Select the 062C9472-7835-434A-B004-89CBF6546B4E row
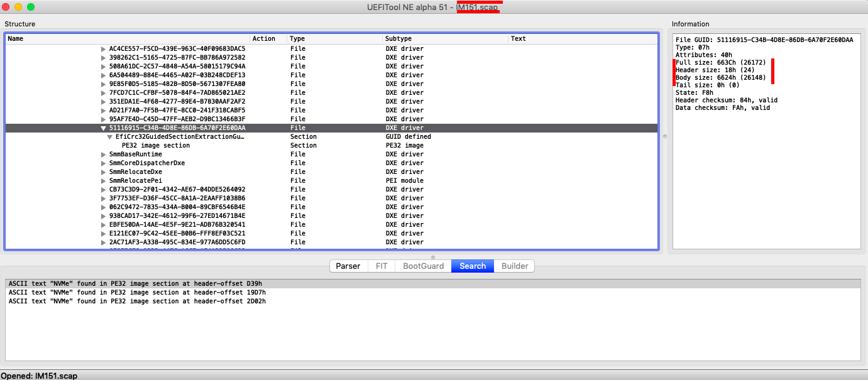Image resolution: width=868 pixels, height=380 pixels. pyautogui.click(x=331, y=207)
